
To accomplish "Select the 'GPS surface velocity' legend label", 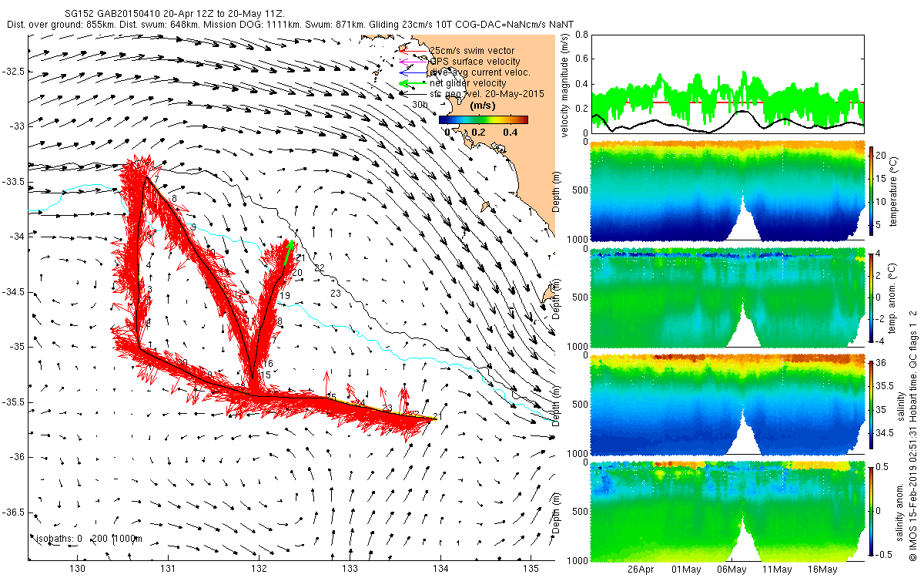I will click(474, 61).
